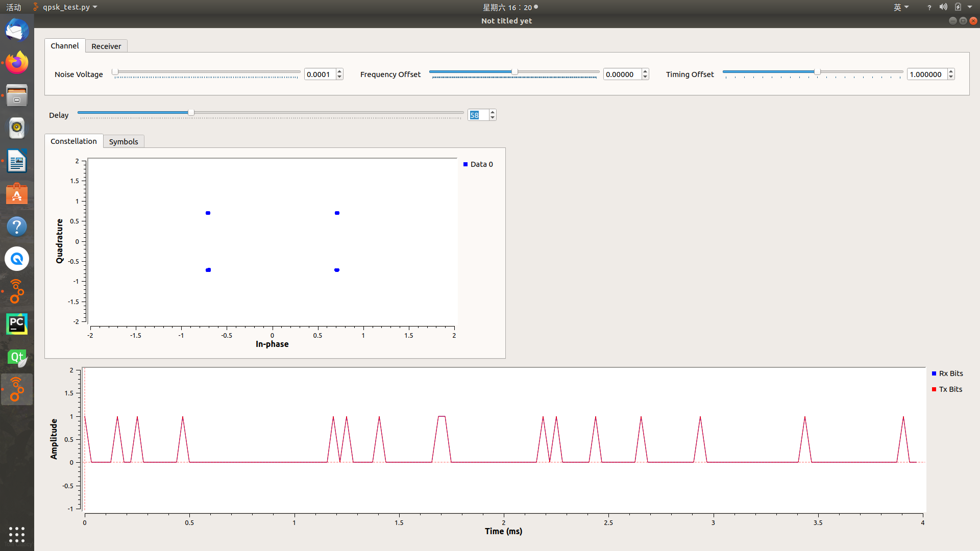This screenshot has height=551, width=980.
Task: Switch to the Receiver tab
Action: tap(106, 46)
